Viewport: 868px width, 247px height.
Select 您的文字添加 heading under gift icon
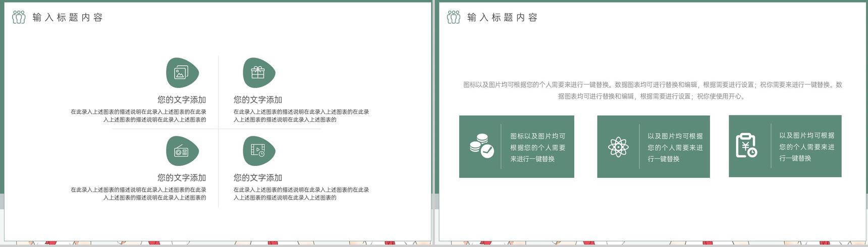click(258, 100)
